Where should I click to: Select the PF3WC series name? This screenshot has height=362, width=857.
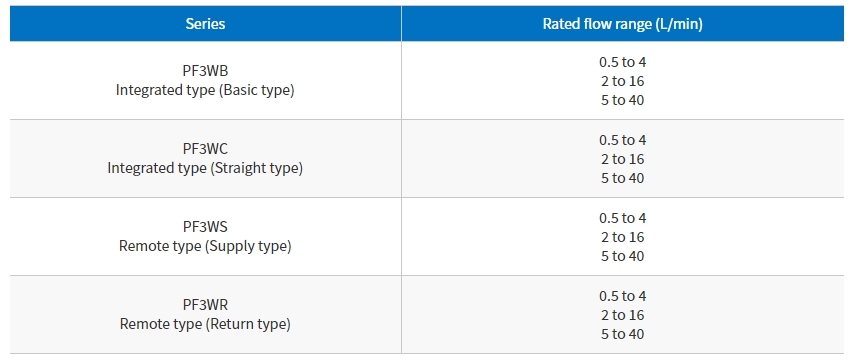tap(205, 149)
